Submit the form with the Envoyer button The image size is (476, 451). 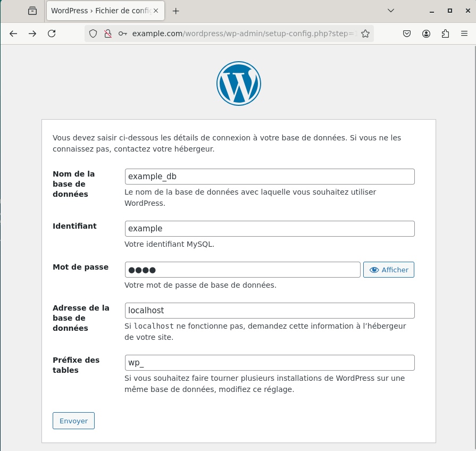point(73,421)
